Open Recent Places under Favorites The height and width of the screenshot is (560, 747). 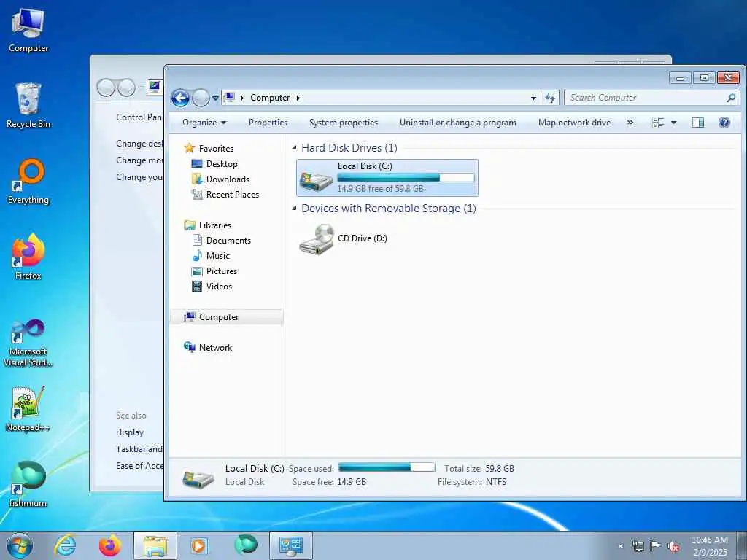pos(225,194)
